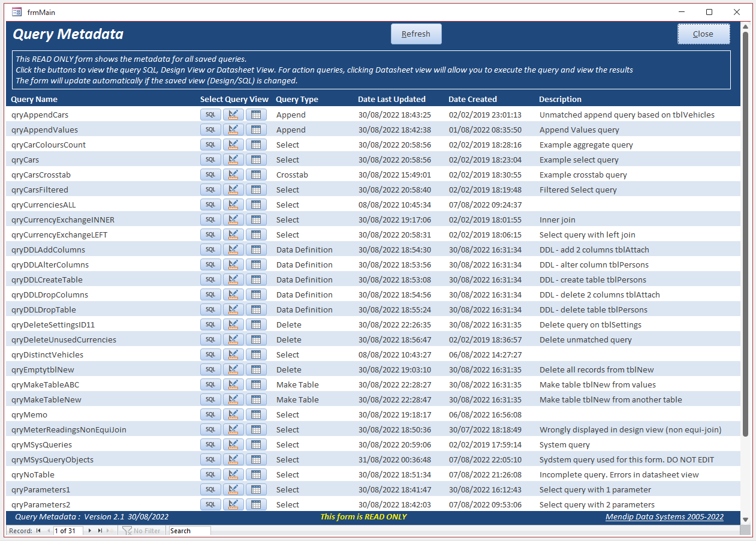Open datasheet view for qryMeterReadingsNonEquiJoin
This screenshot has width=756, height=541.
coord(256,429)
